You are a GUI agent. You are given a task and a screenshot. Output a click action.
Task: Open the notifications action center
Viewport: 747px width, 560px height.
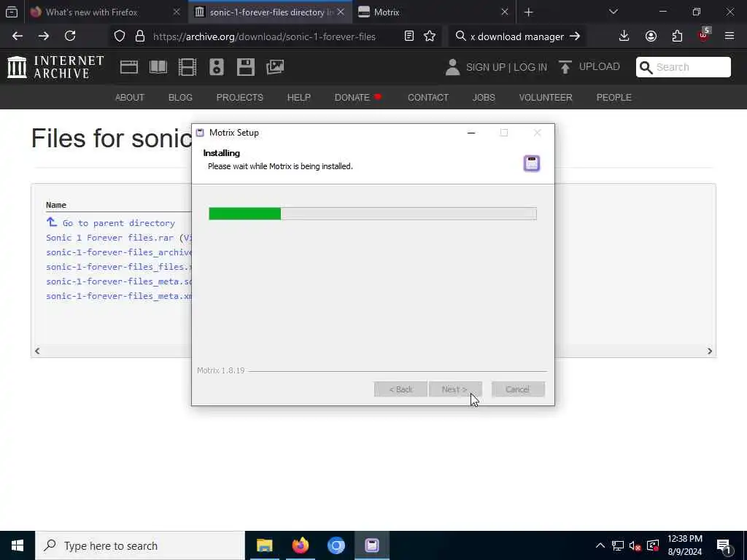point(724,546)
